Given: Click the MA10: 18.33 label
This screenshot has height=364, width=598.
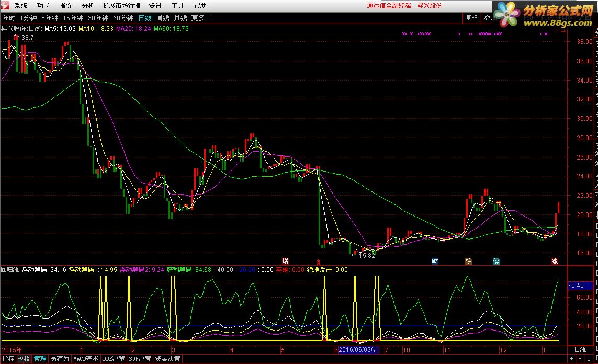Looking at the screenshot, I should point(96,29).
